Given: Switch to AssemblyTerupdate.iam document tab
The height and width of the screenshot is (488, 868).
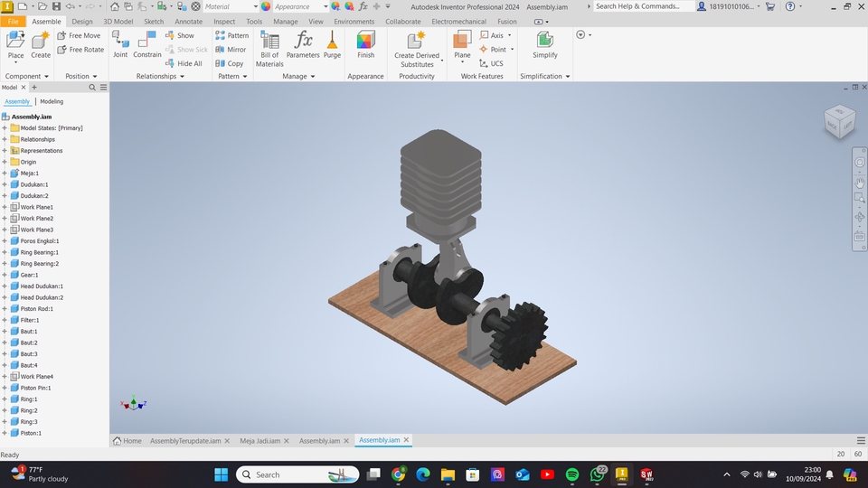Looking at the screenshot, I should 184,441.
